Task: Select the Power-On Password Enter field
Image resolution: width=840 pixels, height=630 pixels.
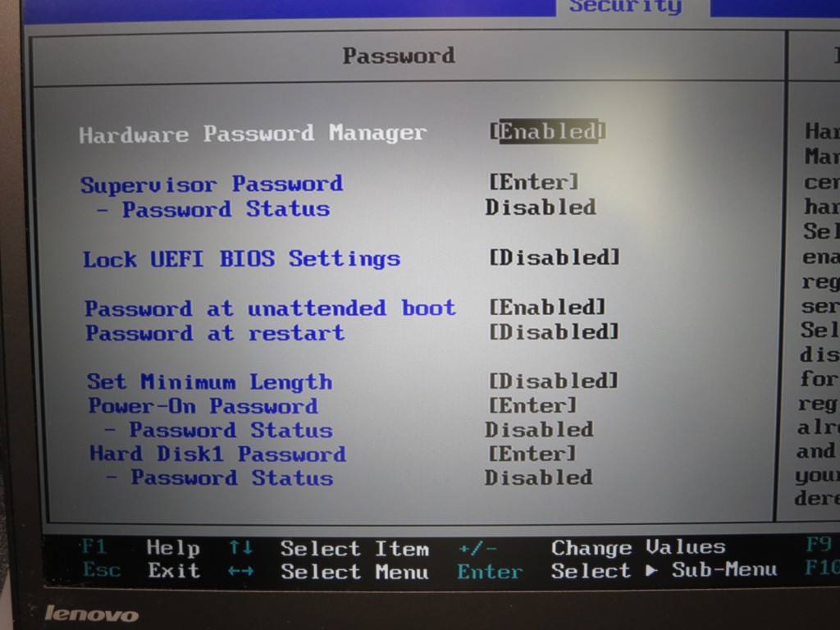Action: pos(532,405)
